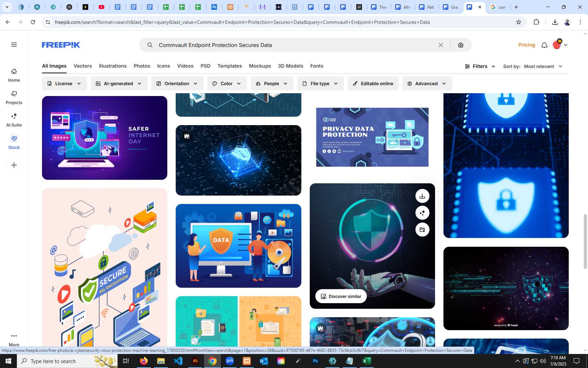Screen dimensions: 588x368
Task: Open a new browser tab
Action: point(516,7)
